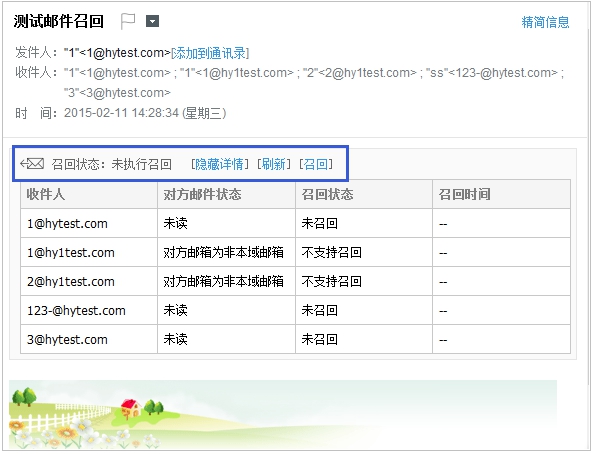This screenshot has height=454, width=593.
Task: Click 召回状态：未执行召回 status text
Action: (112, 164)
